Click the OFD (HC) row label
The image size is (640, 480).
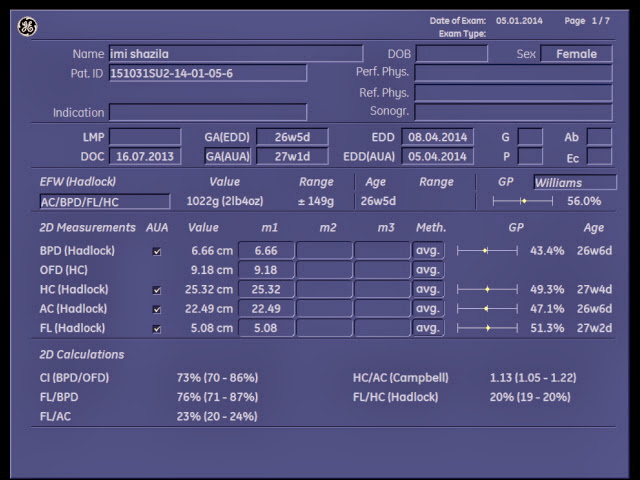point(64,270)
